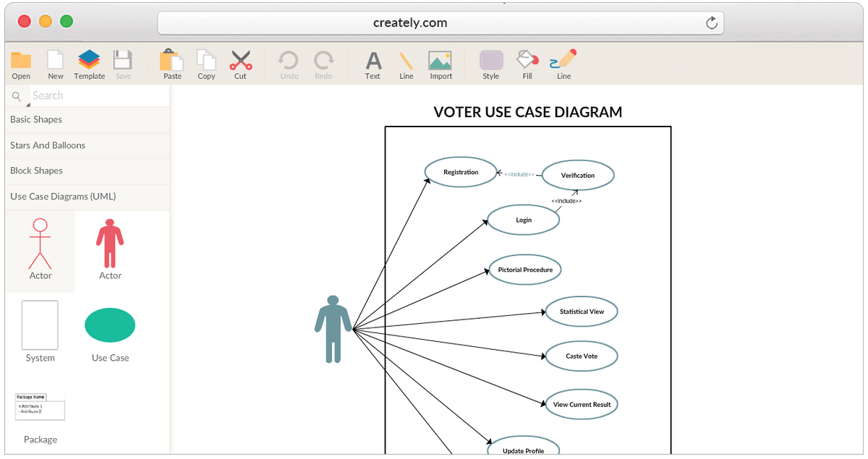This screenshot has height=459, width=868.
Task: Click the green maximize window button
Action: (x=67, y=21)
